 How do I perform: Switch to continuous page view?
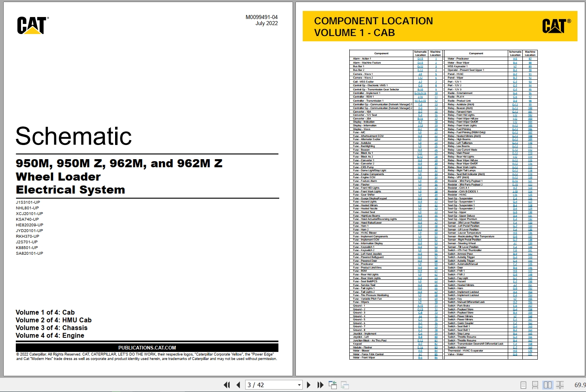(x=535, y=385)
